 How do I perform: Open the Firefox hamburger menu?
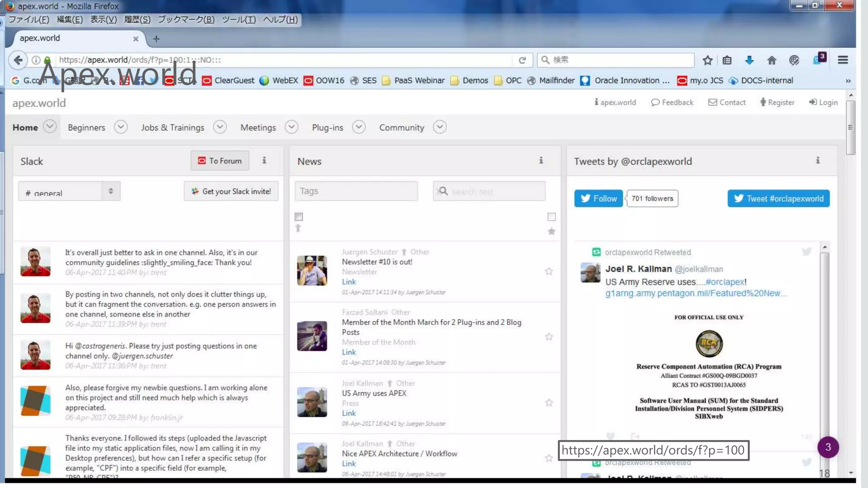[843, 60]
